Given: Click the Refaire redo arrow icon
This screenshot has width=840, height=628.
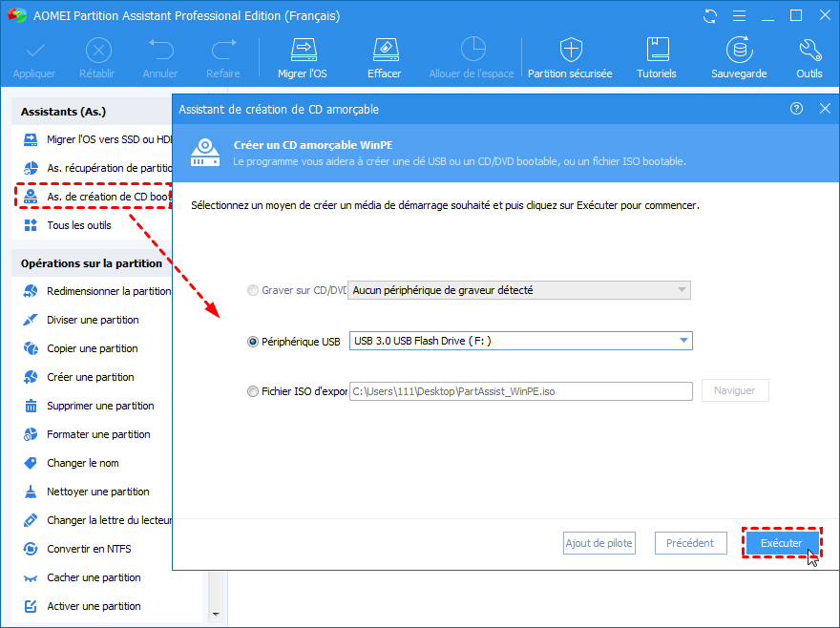Looking at the screenshot, I should [x=223, y=50].
